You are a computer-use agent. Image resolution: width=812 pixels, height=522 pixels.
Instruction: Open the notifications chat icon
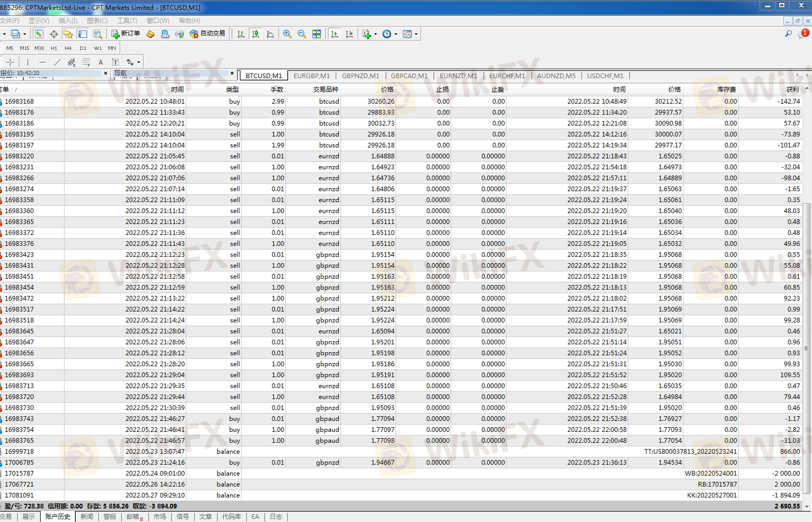coord(803,34)
